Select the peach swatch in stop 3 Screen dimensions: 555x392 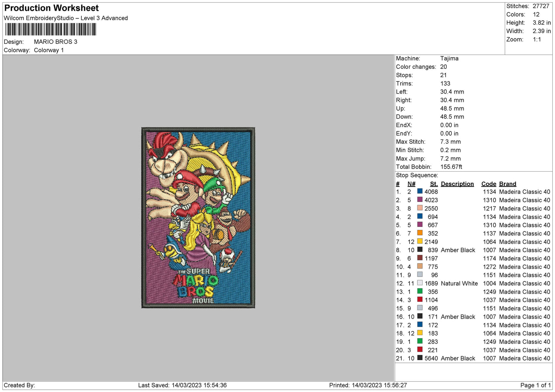click(420, 208)
